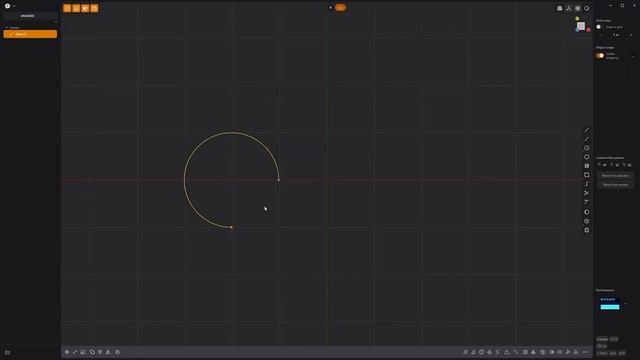Image resolution: width=640 pixels, height=360 pixels.
Task: Select the Curve 1 item in outliner
Action: click(30, 34)
